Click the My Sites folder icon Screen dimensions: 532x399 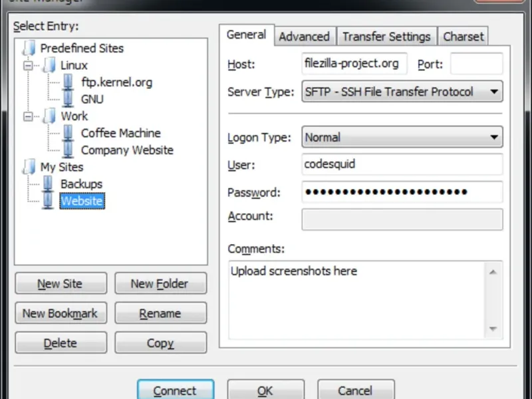tap(29, 167)
